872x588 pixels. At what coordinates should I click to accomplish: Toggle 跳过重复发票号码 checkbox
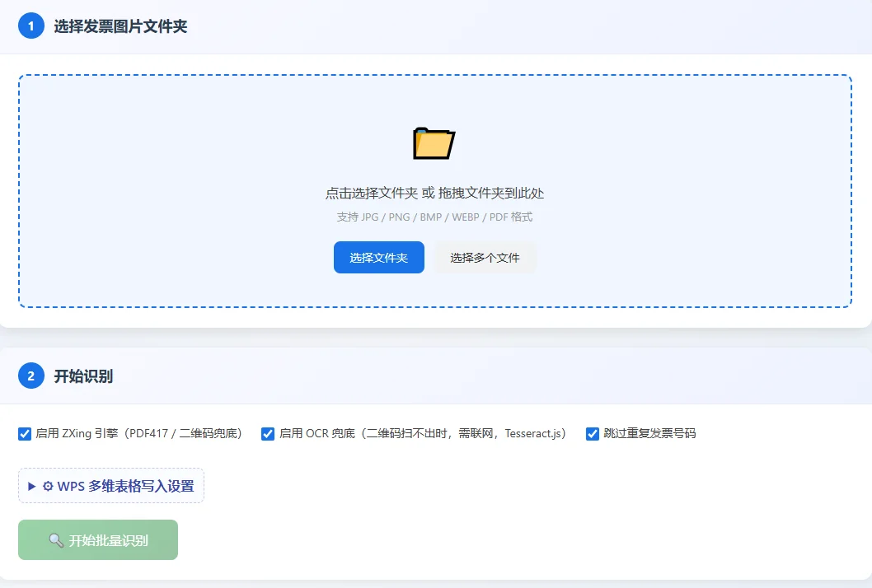coord(593,433)
